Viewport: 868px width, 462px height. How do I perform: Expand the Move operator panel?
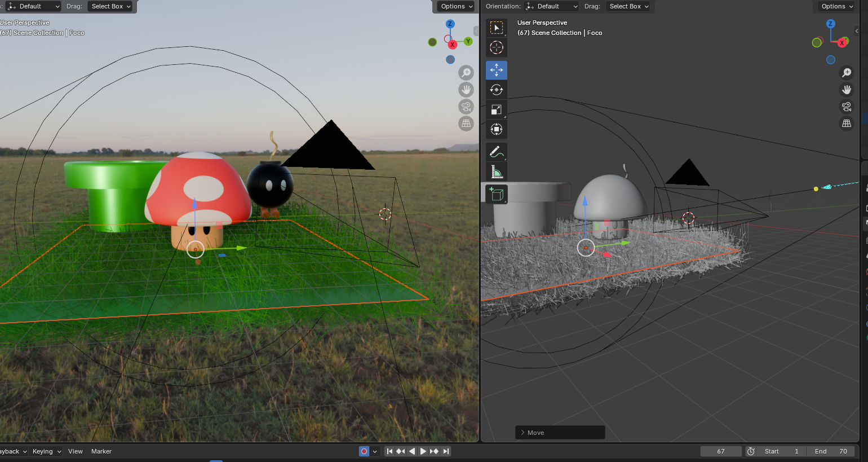point(560,433)
